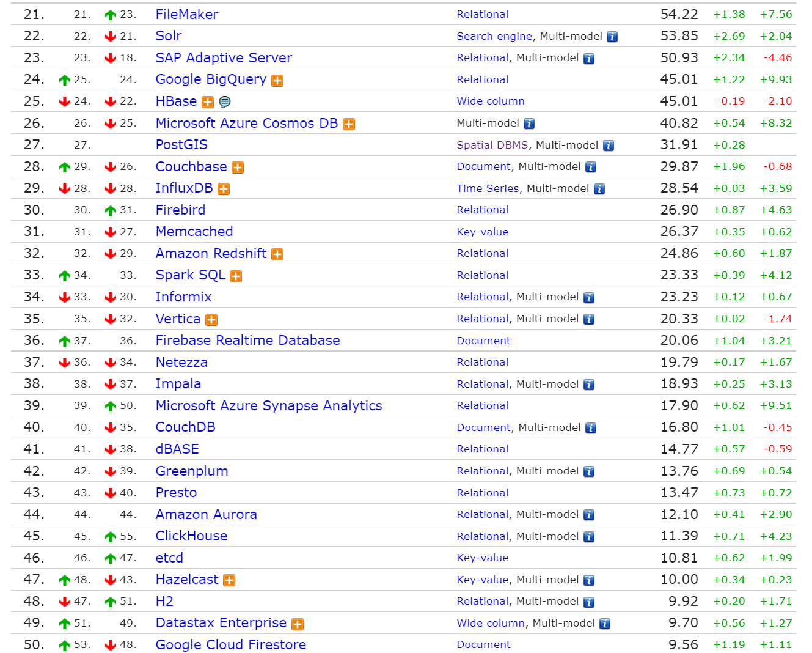The width and height of the screenshot is (812, 653).
Task: Click the plus icon next to Hazelcast
Action: [x=229, y=580]
